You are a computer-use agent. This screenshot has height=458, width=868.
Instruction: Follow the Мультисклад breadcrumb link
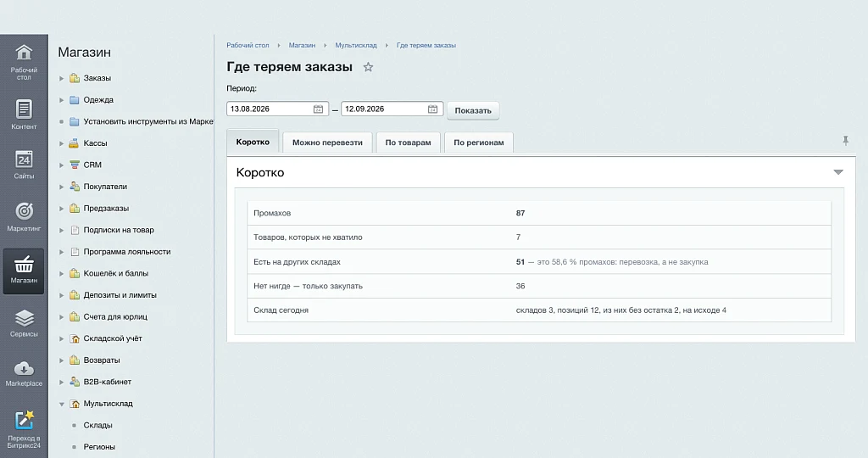pos(356,46)
